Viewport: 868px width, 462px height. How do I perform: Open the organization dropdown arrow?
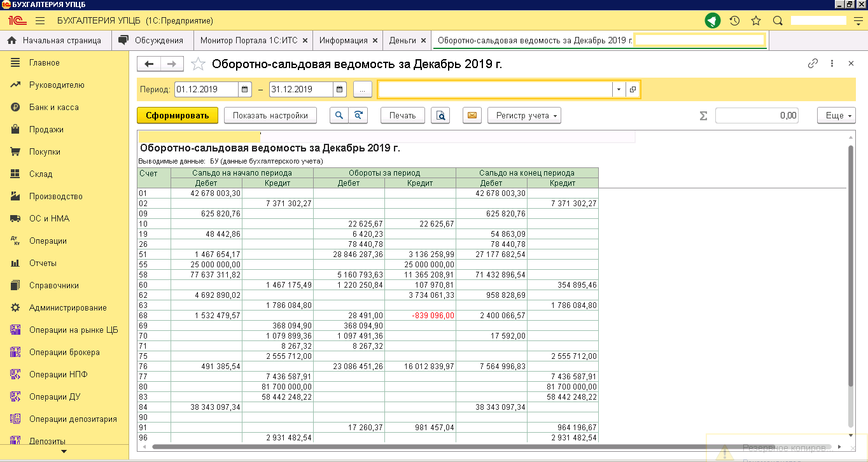[x=619, y=90]
